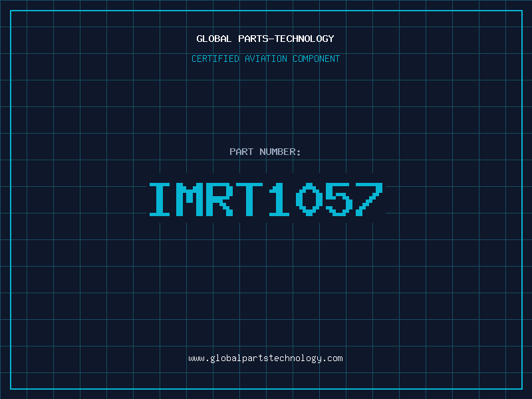Screen dimensions: 532x399
Task: Select the word NUMBER: in the label
Action: coord(280,152)
